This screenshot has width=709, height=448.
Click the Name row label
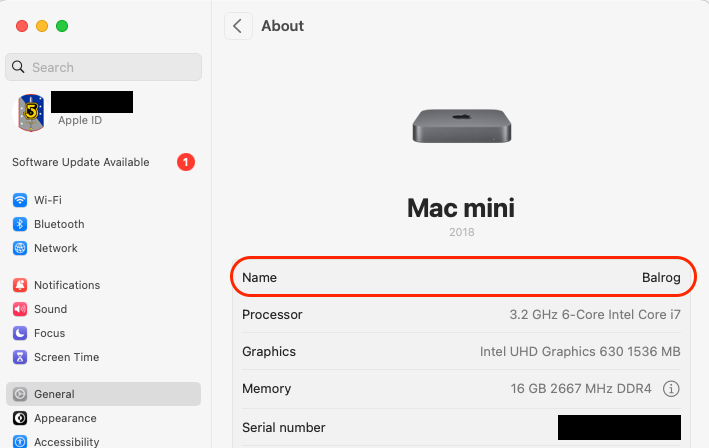[259, 277]
